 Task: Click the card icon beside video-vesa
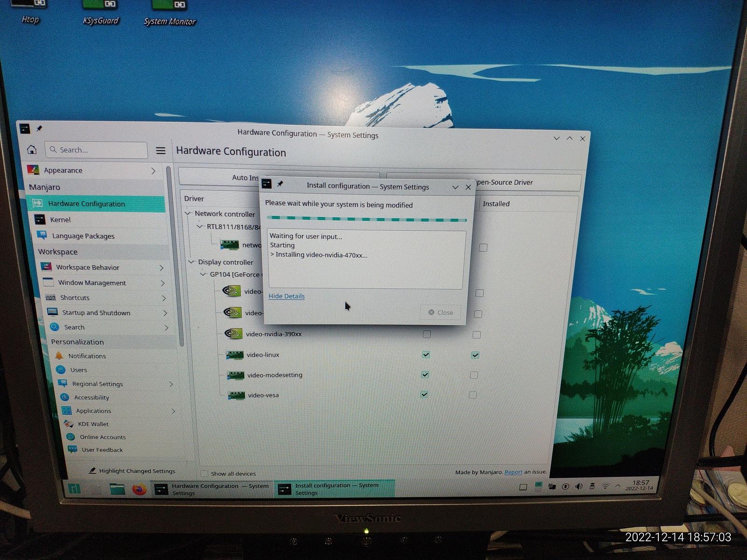tap(236, 395)
